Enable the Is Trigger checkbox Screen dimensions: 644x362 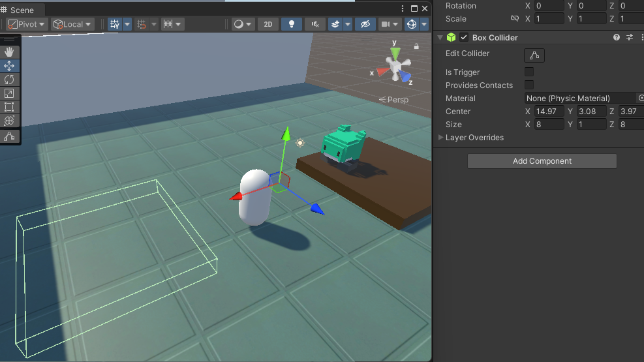click(529, 72)
